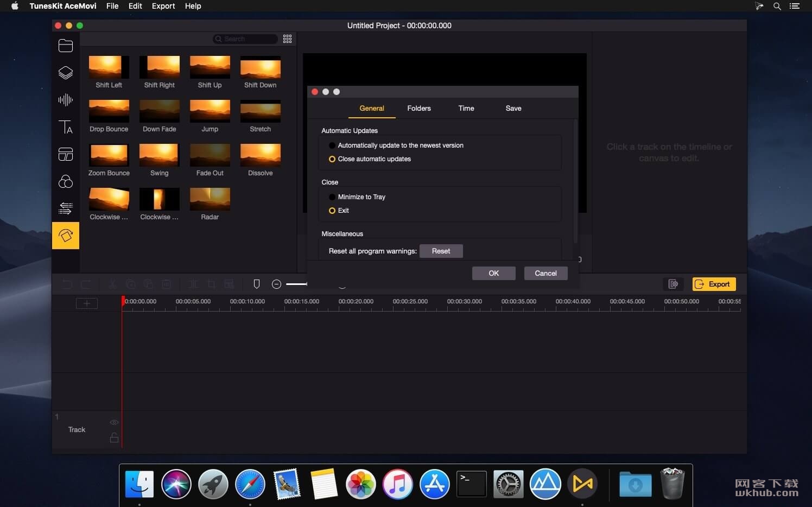Open the File menu
812x507 pixels.
(x=112, y=6)
